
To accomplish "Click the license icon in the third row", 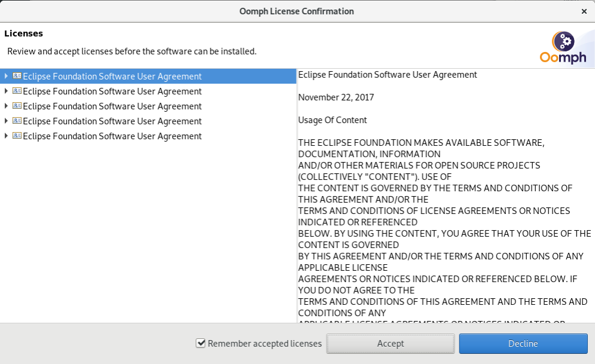I will (17, 105).
